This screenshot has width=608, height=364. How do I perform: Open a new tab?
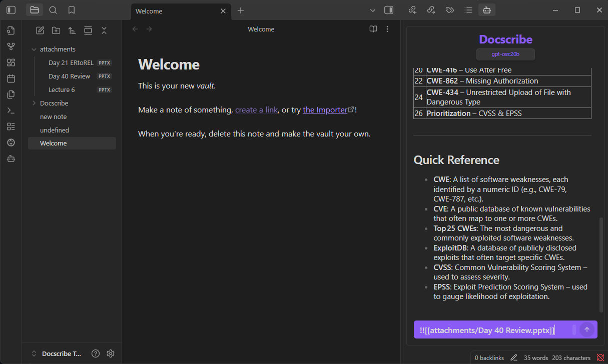(x=241, y=10)
